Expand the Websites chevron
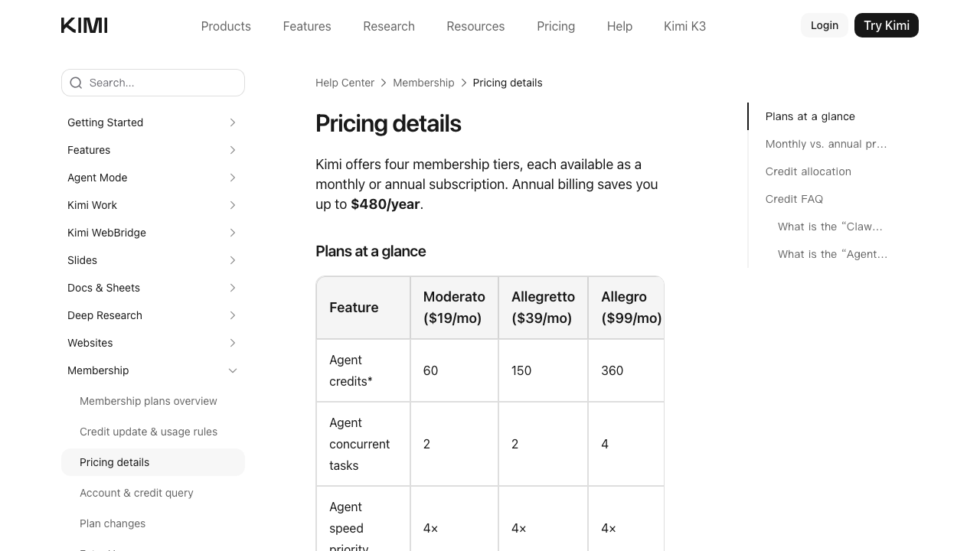Image resolution: width=980 pixels, height=551 pixels. (233, 343)
